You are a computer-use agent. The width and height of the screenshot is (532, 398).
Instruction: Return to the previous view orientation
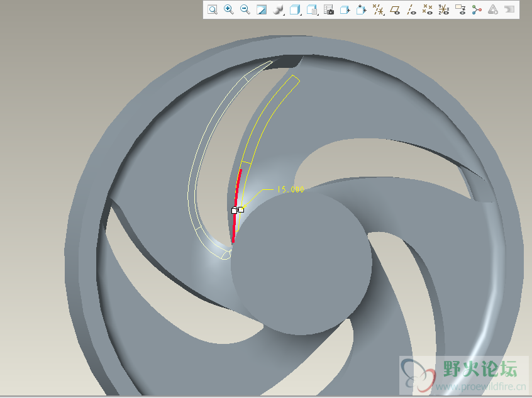click(345, 9)
